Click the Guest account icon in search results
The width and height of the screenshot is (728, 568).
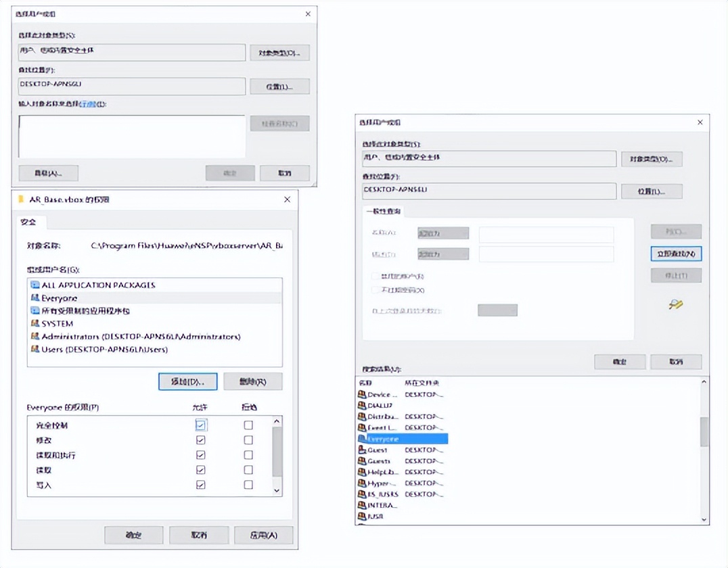[362, 450]
